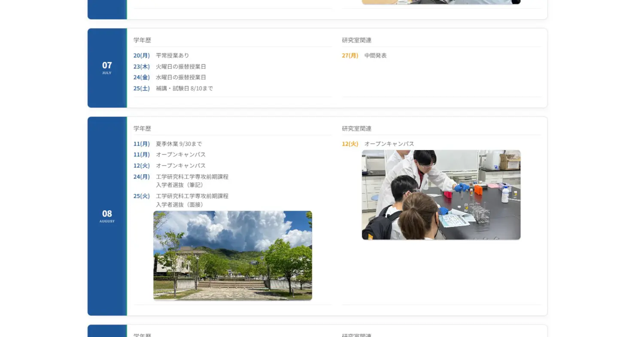Image resolution: width=644 pixels, height=337 pixels.
Task: Click the 24(月) August date label
Action: click(142, 177)
